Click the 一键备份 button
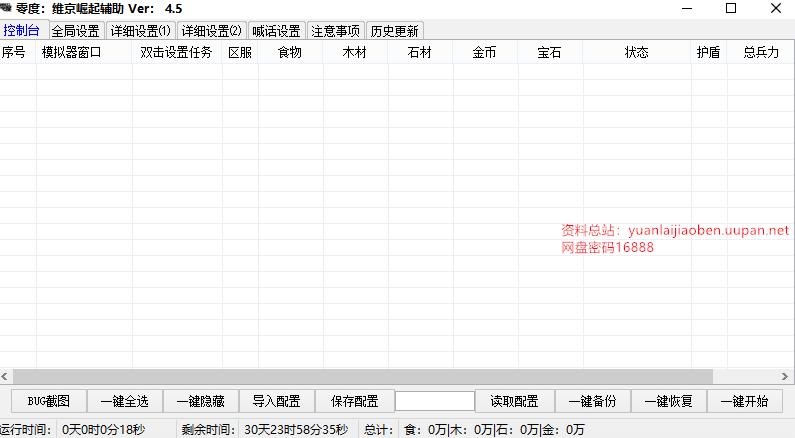Image resolution: width=795 pixels, height=438 pixels. coord(593,402)
